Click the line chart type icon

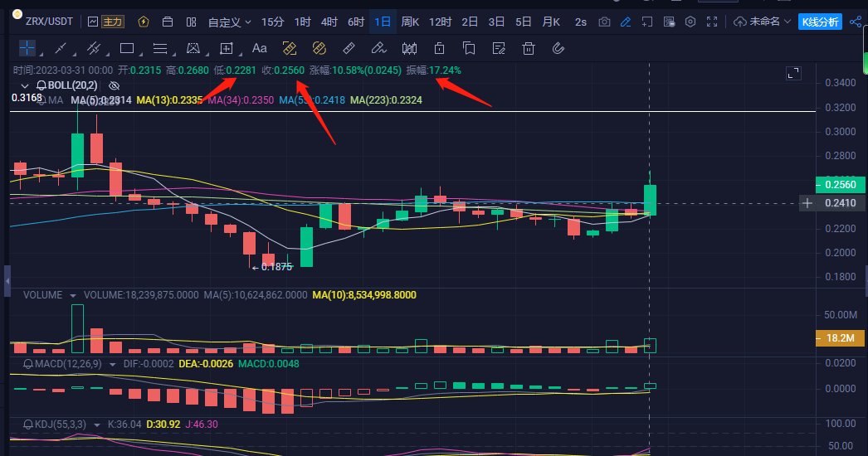coord(93,22)
